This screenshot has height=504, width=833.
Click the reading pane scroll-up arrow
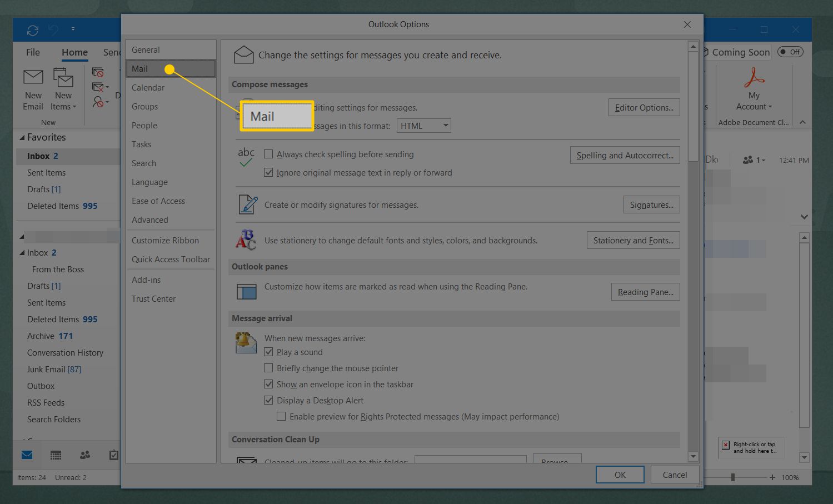804,237
